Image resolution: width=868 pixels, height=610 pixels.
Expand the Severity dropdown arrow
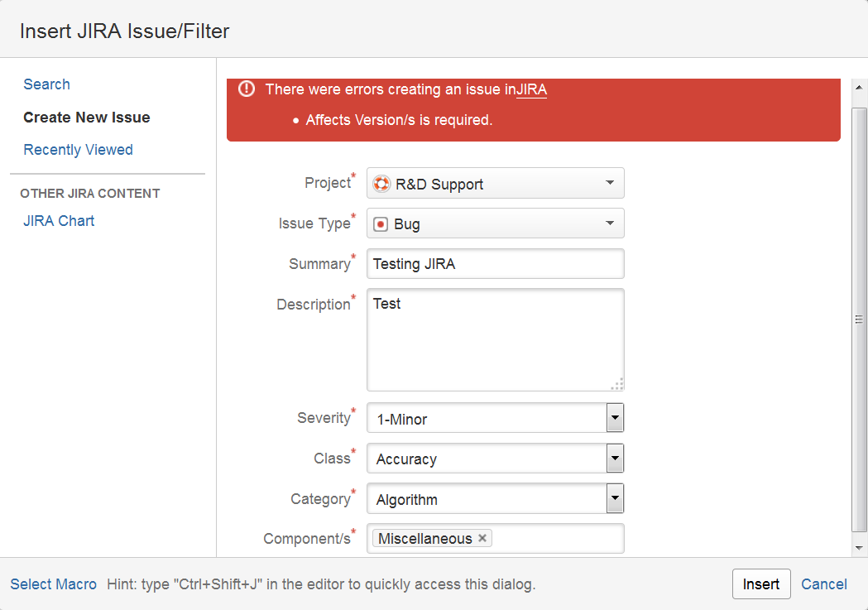coord(615,418)
